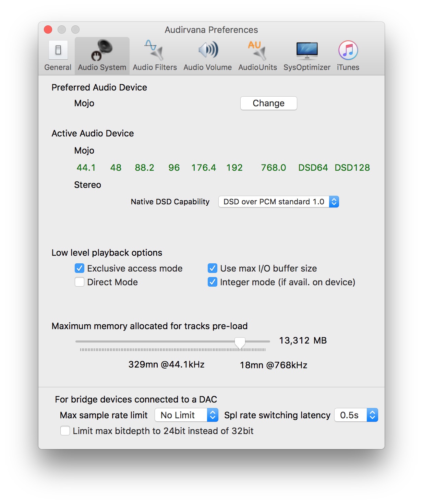Toggle the Integer mode checkbox
Viewport: 423px width, 504px height.
(213, 282)
